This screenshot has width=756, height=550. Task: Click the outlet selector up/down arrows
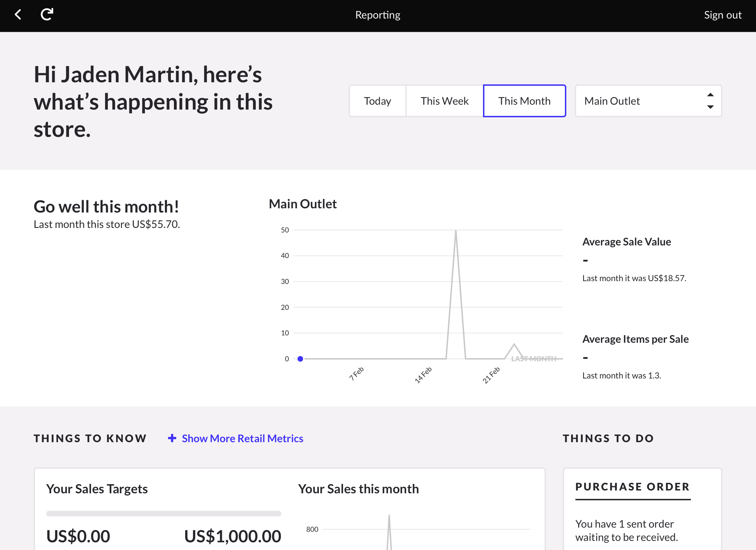tap(710, 101)
